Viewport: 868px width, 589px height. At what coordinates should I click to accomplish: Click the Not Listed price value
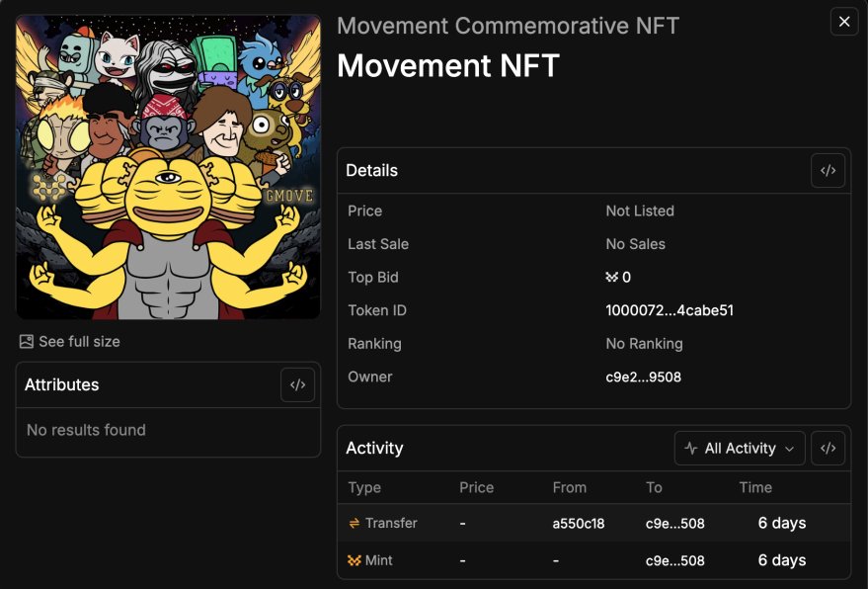(x=640, y=211)
